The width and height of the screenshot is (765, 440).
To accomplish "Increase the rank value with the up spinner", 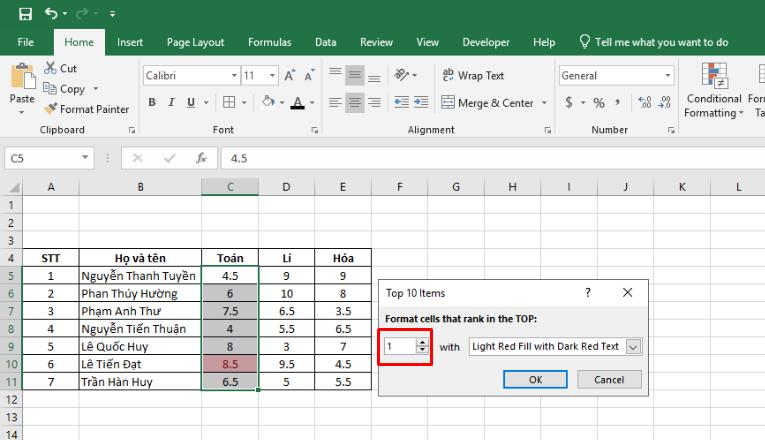I will (423, 342).
